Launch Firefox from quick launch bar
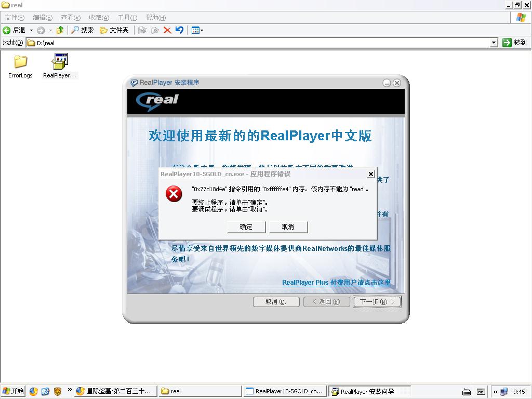Image resolution: width=532 pixels, height=399 pixels. pos(34,391)
